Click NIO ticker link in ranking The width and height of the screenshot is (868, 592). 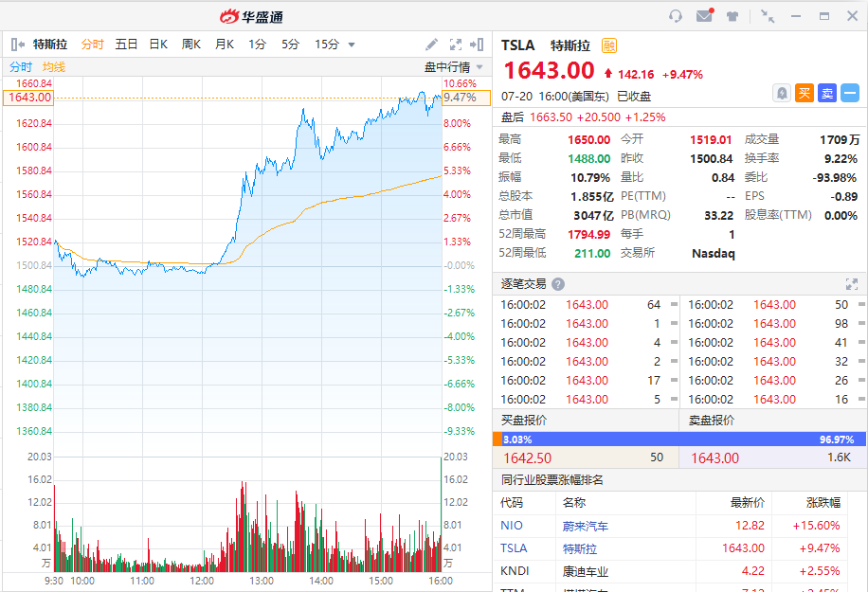(x=512, y=526)
